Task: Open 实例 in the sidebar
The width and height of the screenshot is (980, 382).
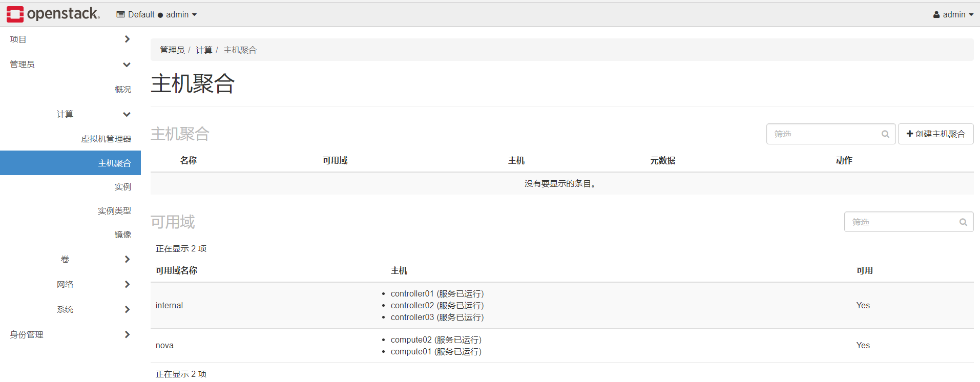Action: click(122, 187)
